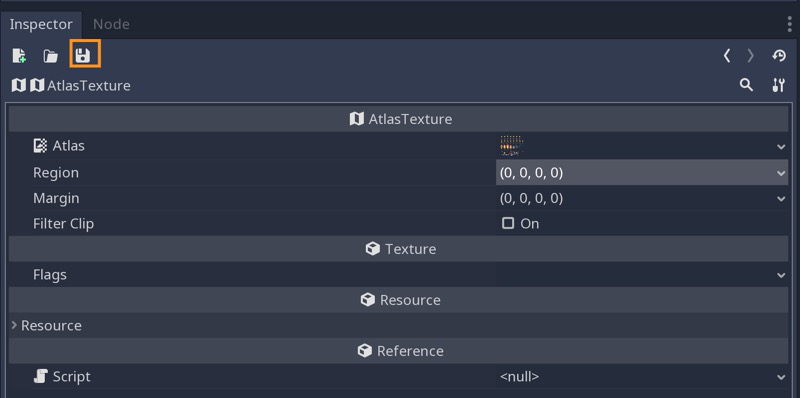Go to next edited object arrow
The height and width of the screenshot is (398, 801).
[750, 56]
